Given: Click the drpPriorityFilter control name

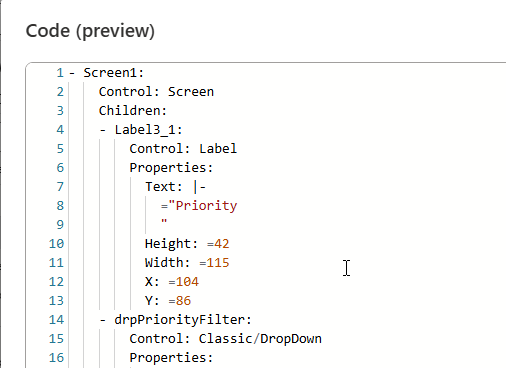Looking at the screenshot, I should click(x=183, y=320).
